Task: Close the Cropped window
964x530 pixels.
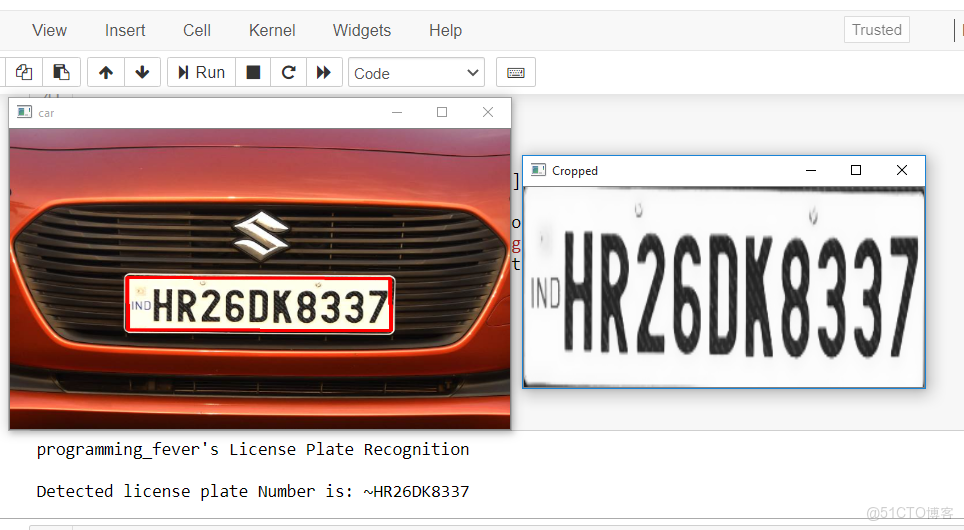Action: coord(902,170)
